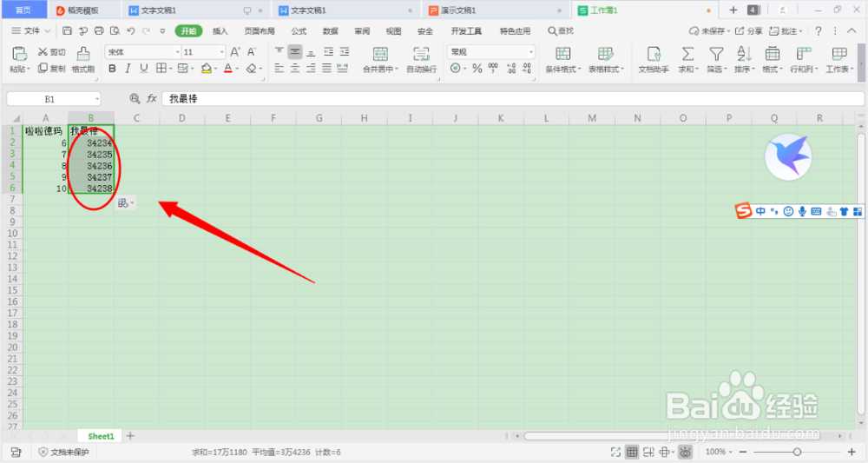Click the font color A icon
Viewport: 868px width, 463px height.
228,68
